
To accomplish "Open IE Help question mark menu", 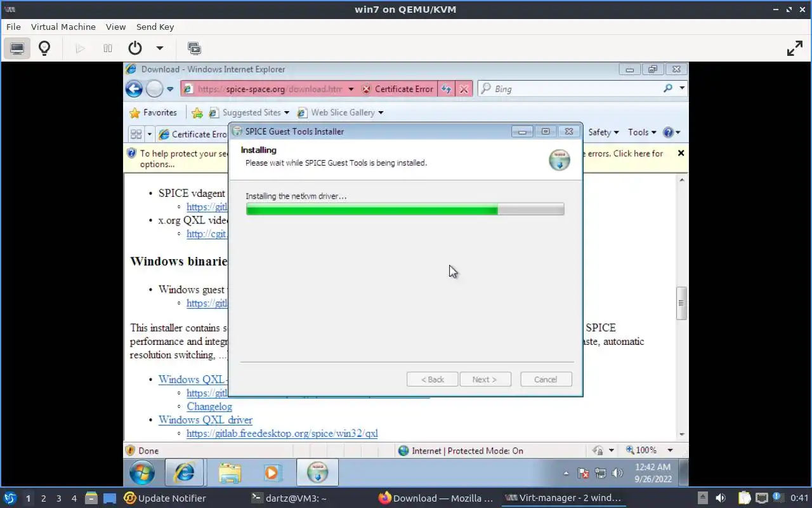I will (x=671, y=132).
